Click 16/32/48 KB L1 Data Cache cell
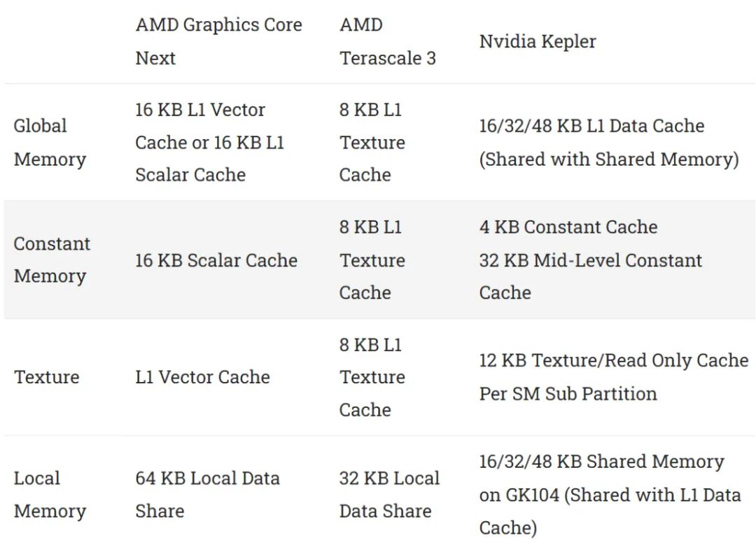 coord(609,142)
